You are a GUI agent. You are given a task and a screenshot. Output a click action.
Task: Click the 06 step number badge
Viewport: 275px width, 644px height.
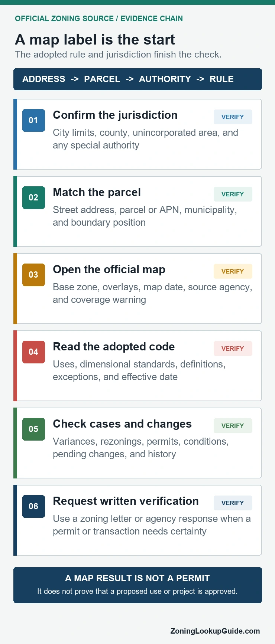tap(33, 506)
